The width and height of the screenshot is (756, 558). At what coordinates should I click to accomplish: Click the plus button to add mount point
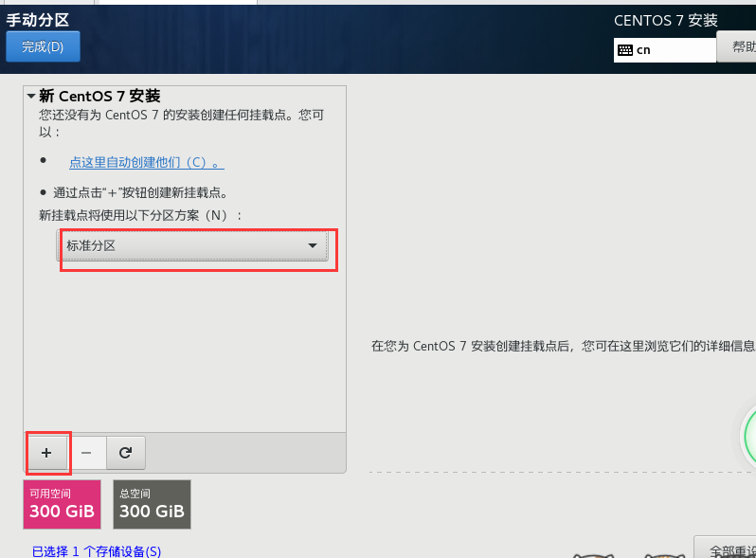point(46,453)
